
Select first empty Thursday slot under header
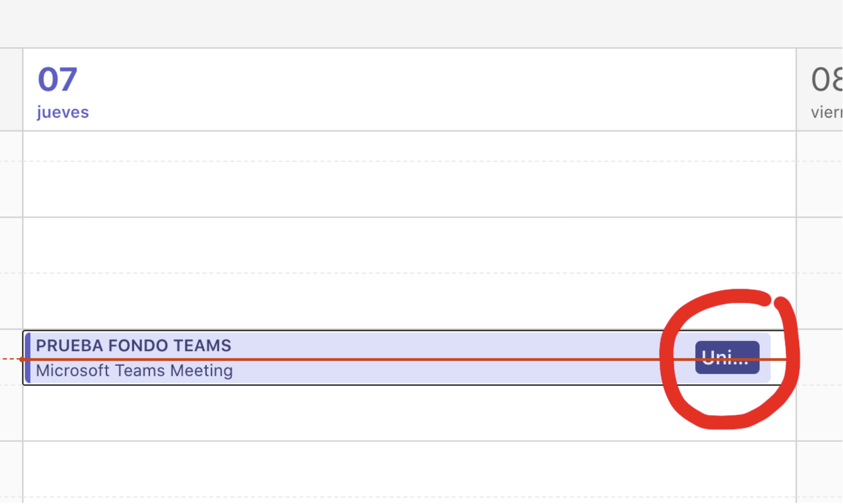pos(389,147)
